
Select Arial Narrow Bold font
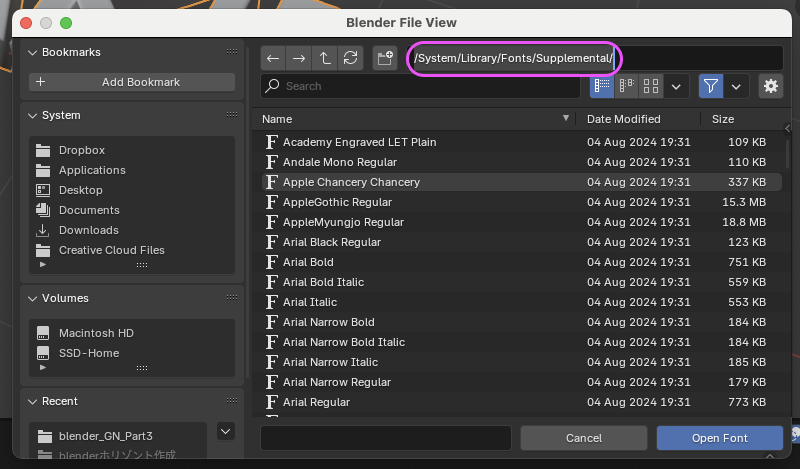[x=521, y=322]
